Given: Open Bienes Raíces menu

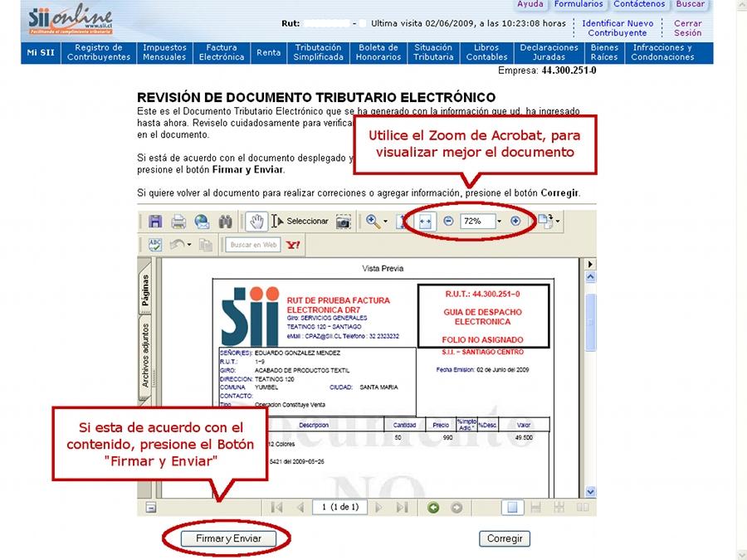Looking at the screenshot, I should [604, 52].
